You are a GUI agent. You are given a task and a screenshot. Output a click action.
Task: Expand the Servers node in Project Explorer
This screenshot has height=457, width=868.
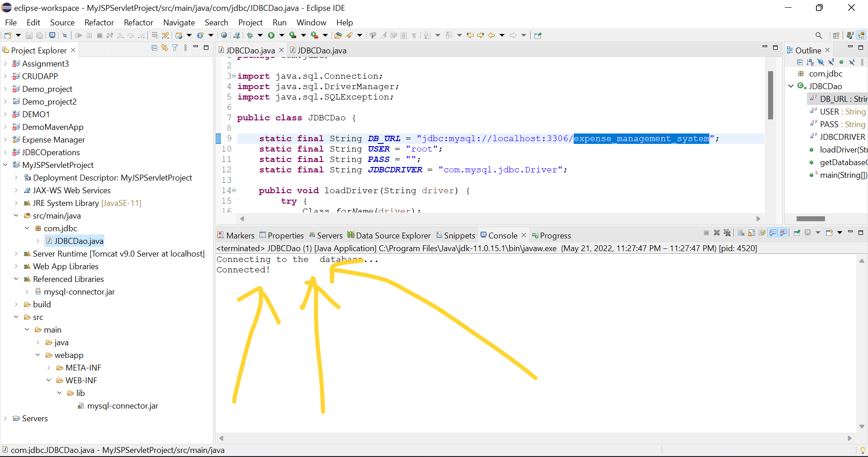[6, 418]
